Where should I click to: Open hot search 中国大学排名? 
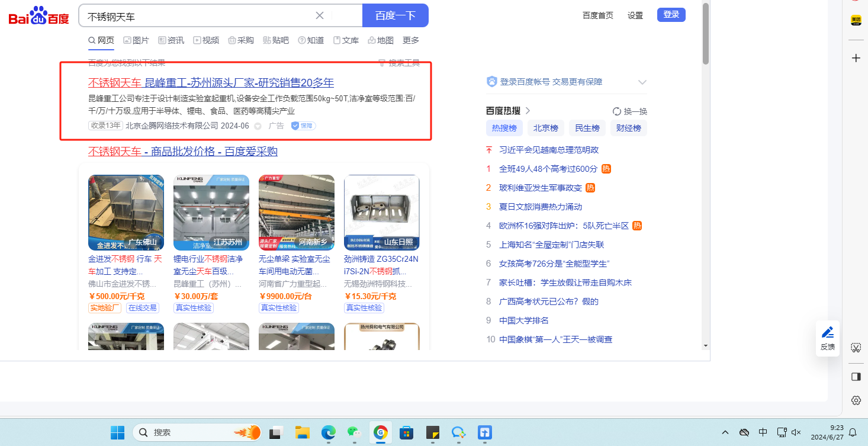click(524, 320)
